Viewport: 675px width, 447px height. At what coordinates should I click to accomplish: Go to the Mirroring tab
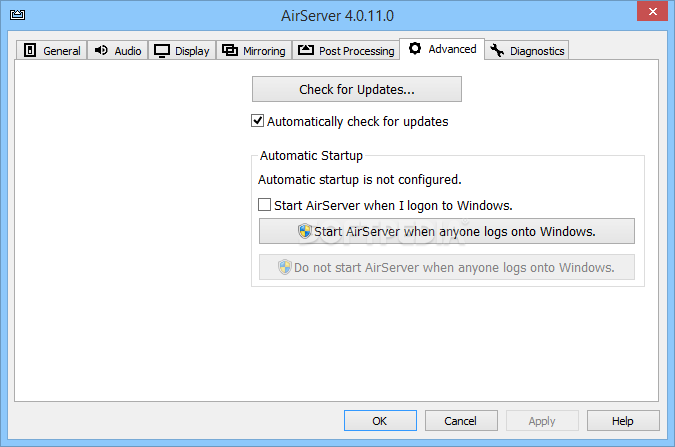pyautogui.click(x=254, y=50)
